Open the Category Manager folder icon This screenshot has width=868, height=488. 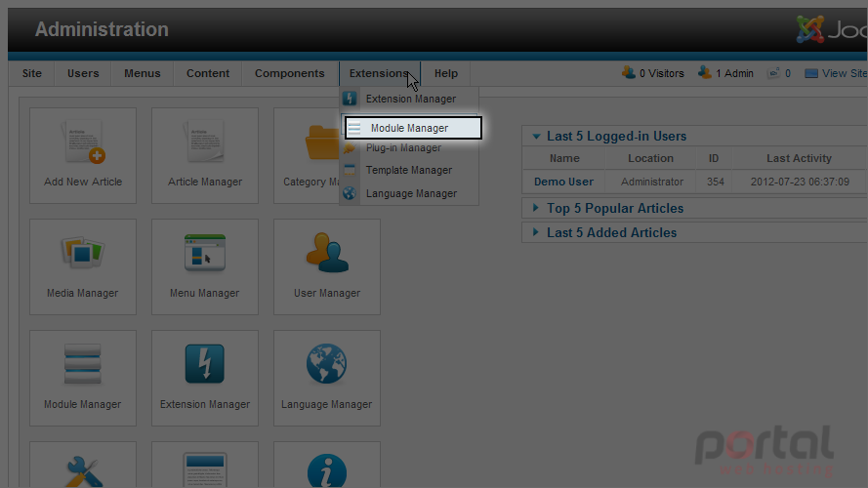tap(321, 142)
